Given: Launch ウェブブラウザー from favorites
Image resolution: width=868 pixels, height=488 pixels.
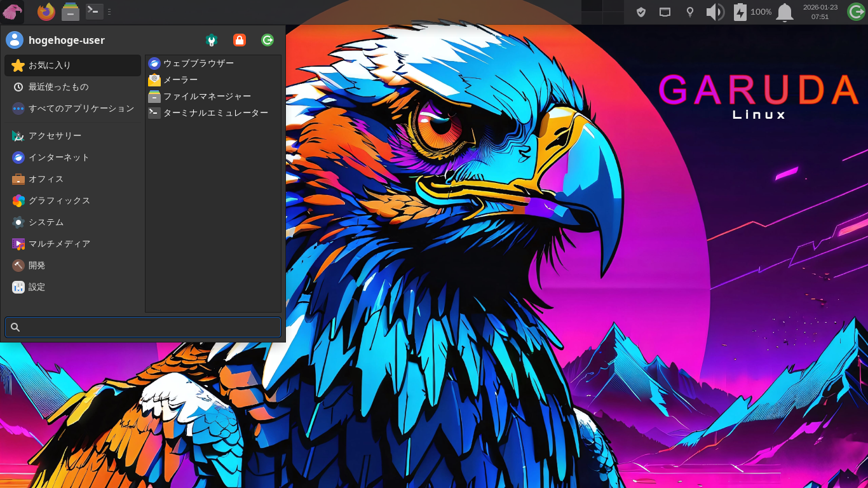Looking at the screenshot, I should click(213, 64).
